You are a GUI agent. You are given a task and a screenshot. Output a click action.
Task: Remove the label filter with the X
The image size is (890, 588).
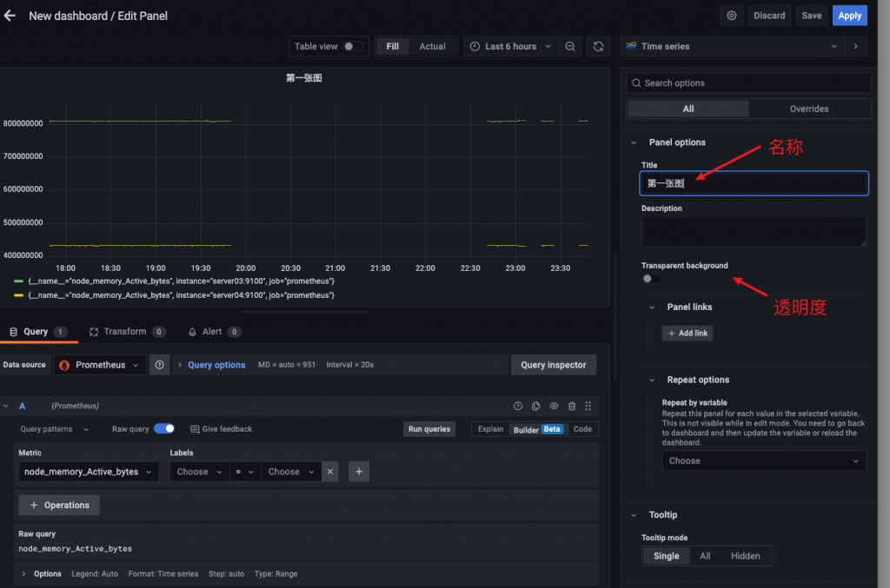[329, 472]
